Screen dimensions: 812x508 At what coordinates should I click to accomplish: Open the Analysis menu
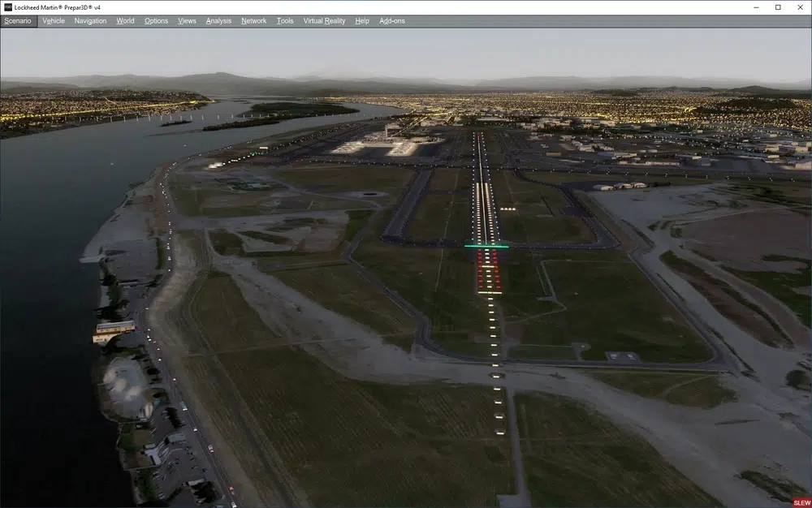click(218, 21)
